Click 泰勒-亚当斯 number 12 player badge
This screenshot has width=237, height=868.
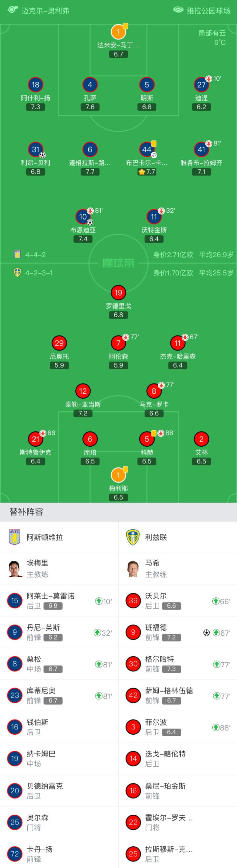(x=83, y=391)
